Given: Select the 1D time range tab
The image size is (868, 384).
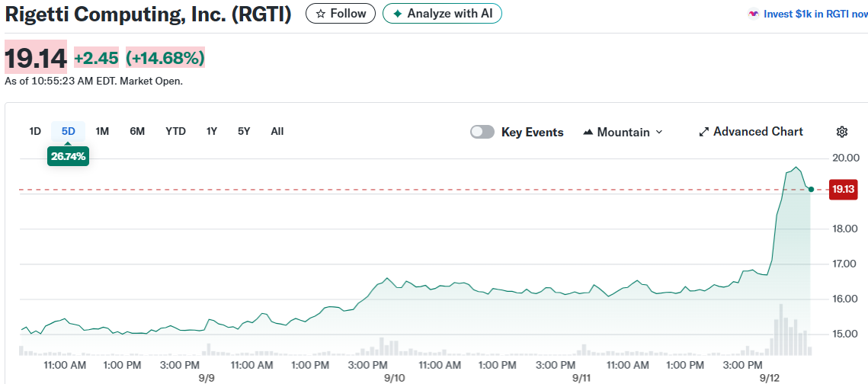Looking at the screenshot, I should coord(35,131).
